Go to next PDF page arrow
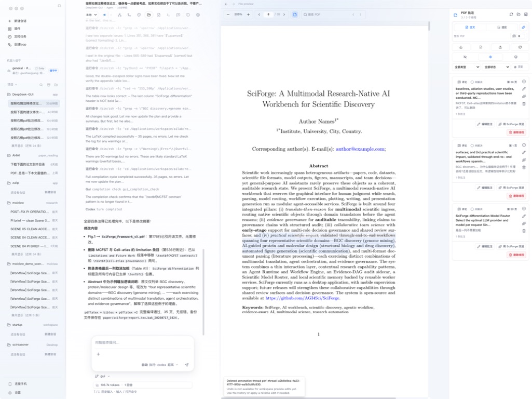532x399 pixels. [x=284, y=15]
